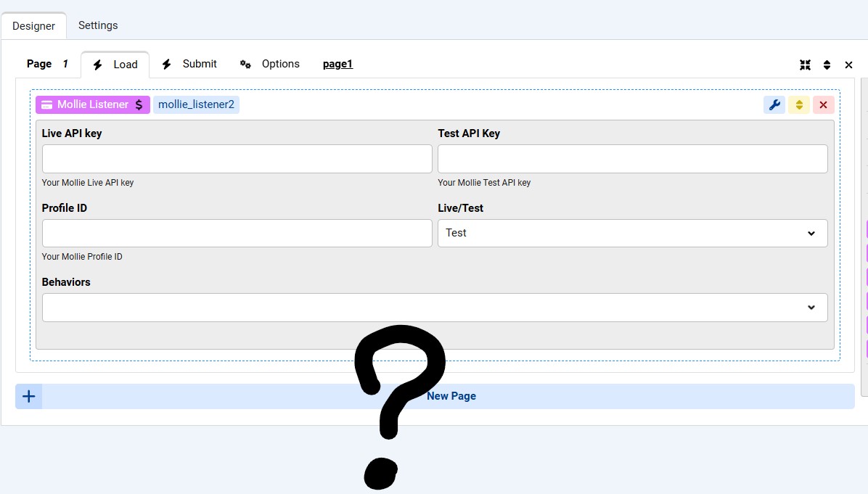This screenshot has height=494, width=868.
Task: Open the Live/Test dropdown
Action: [632, 233]
